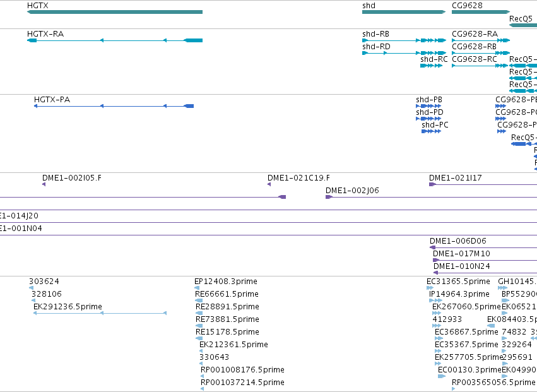
Task: Click the DME1-021C19.F clone marker
Action: coord(269,184)
